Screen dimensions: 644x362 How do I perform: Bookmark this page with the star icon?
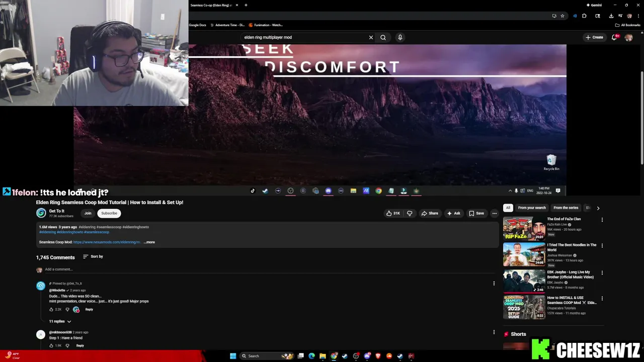click(562, 16)
